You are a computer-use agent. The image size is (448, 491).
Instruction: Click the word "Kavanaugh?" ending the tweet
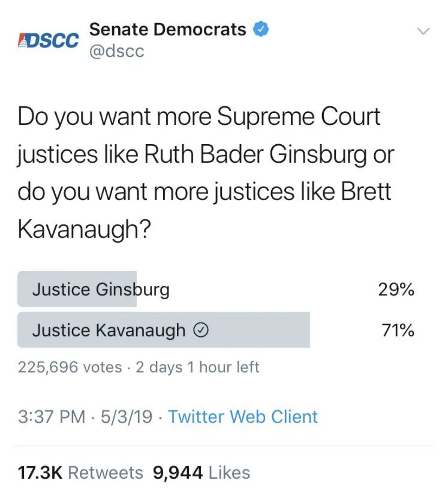(84, 229)
